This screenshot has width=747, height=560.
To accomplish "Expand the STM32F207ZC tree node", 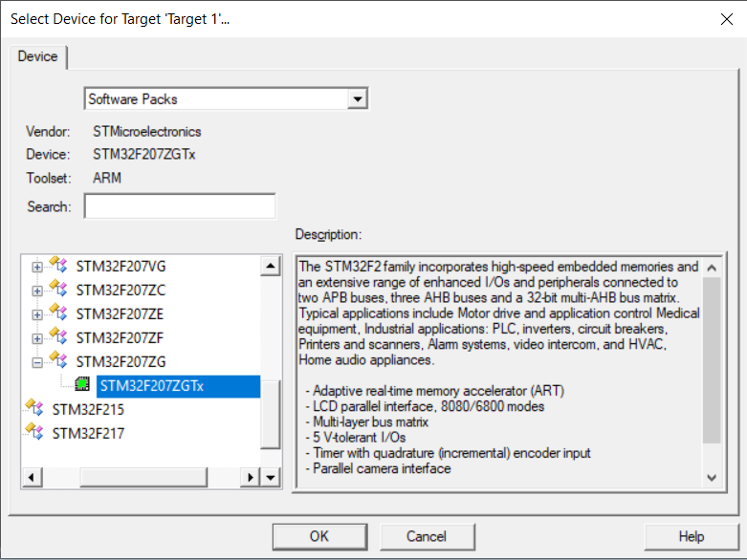I will tap(37, 291).
